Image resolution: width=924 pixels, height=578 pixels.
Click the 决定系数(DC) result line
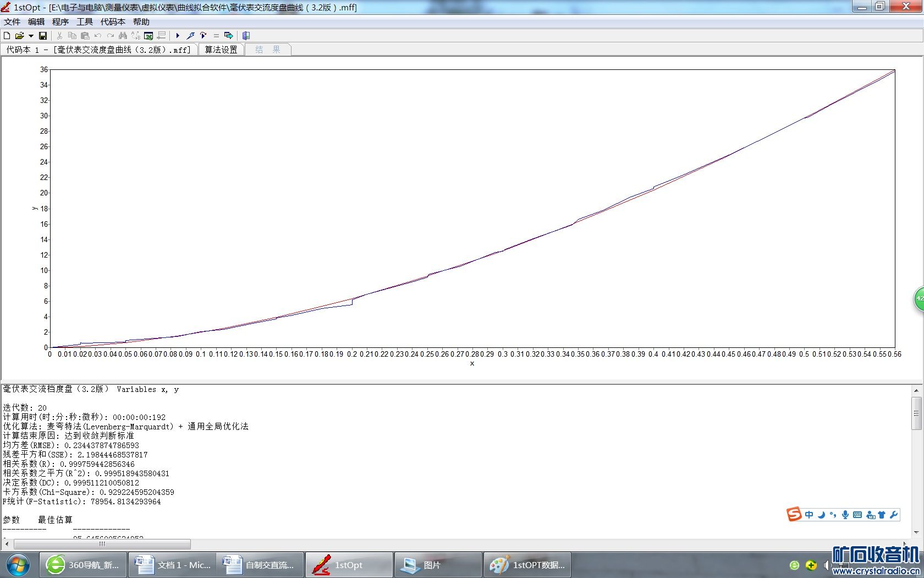[71, 483]
